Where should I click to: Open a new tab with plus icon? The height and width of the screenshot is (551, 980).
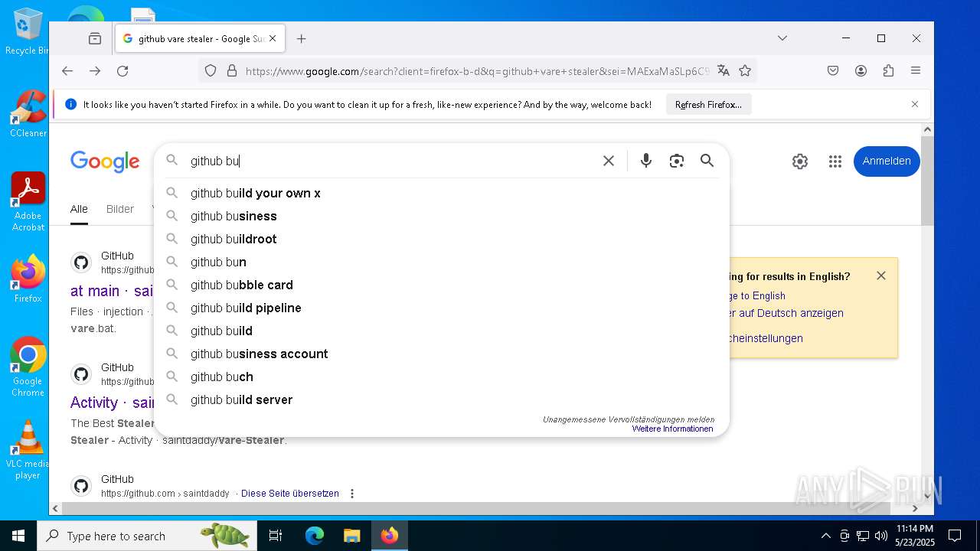point(302,38)
